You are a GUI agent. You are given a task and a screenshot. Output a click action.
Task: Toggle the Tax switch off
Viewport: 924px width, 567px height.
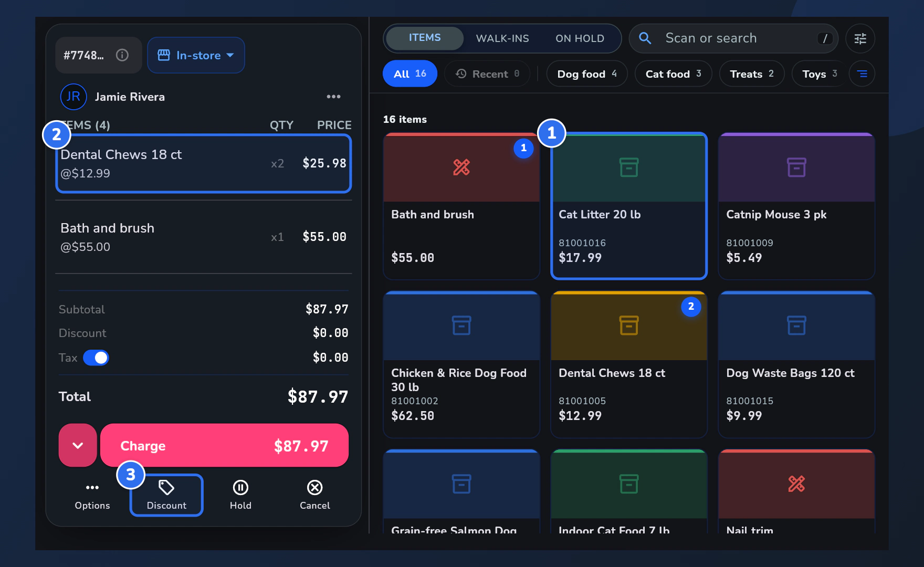click(96, 358)
